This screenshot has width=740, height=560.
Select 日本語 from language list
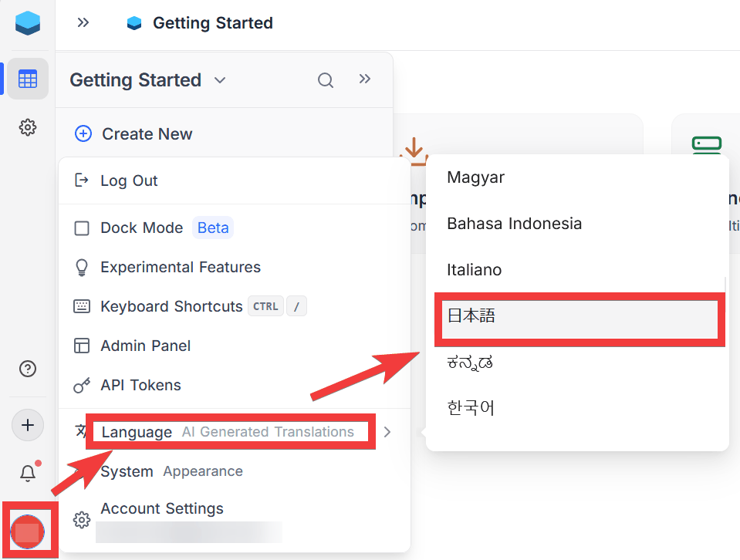click(471, 315)
